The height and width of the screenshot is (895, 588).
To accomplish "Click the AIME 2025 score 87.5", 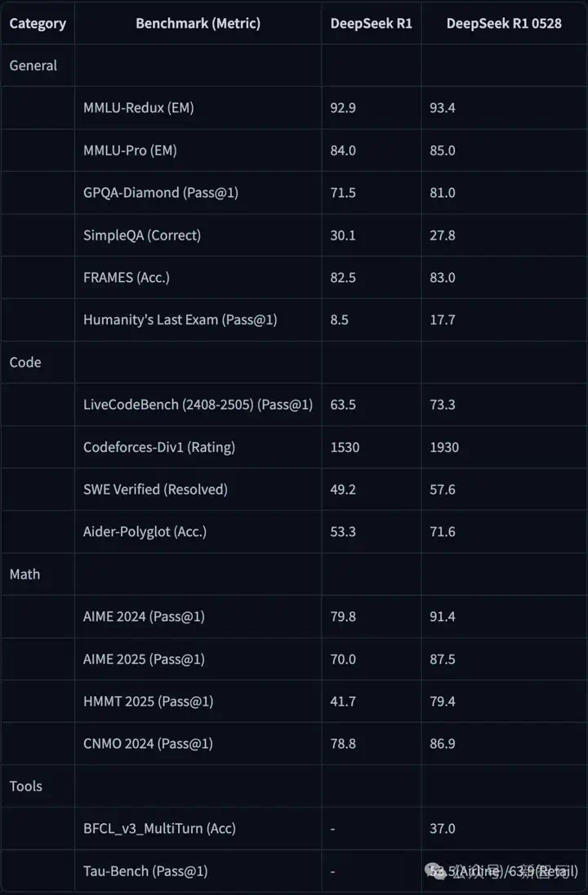I will click(443, 660).
